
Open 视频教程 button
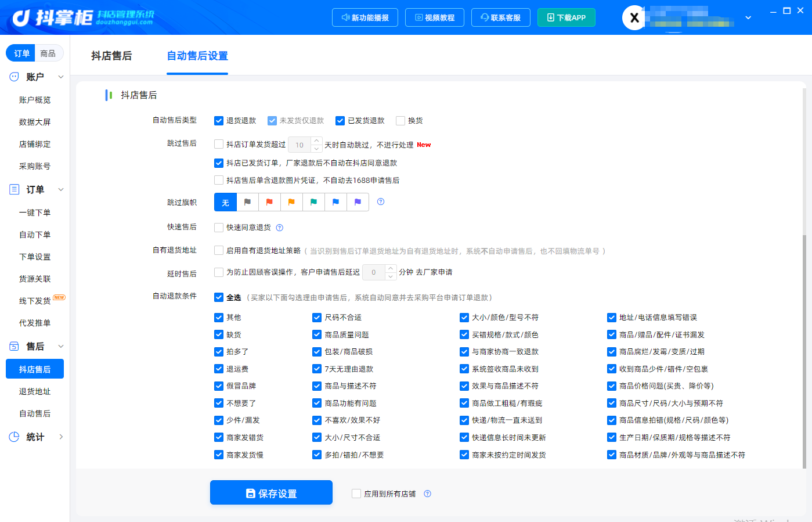(435, 17)
